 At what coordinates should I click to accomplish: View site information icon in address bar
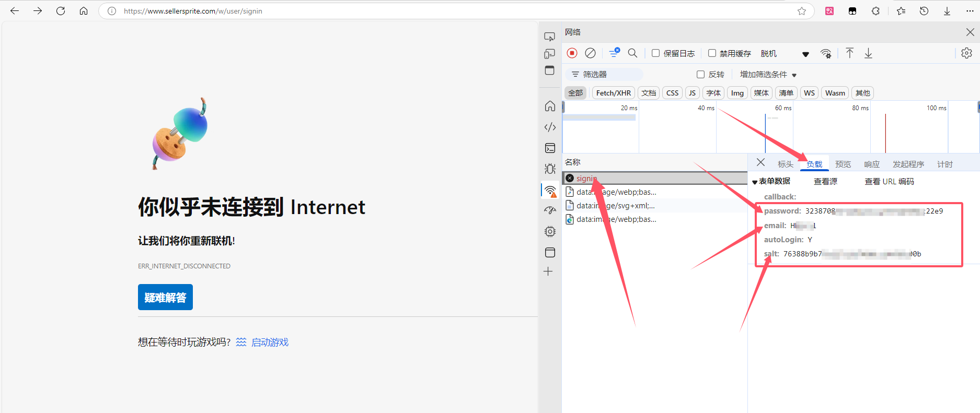[111, 11]
